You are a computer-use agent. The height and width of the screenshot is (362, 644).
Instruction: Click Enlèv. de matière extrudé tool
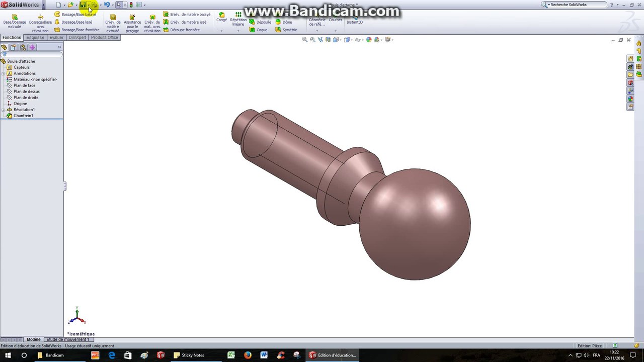pos(113,23)
